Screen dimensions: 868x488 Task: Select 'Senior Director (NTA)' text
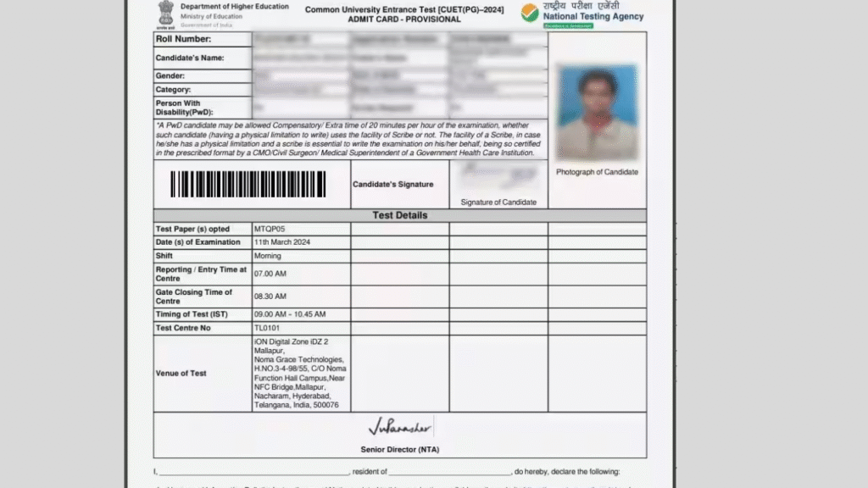[400, 449]
